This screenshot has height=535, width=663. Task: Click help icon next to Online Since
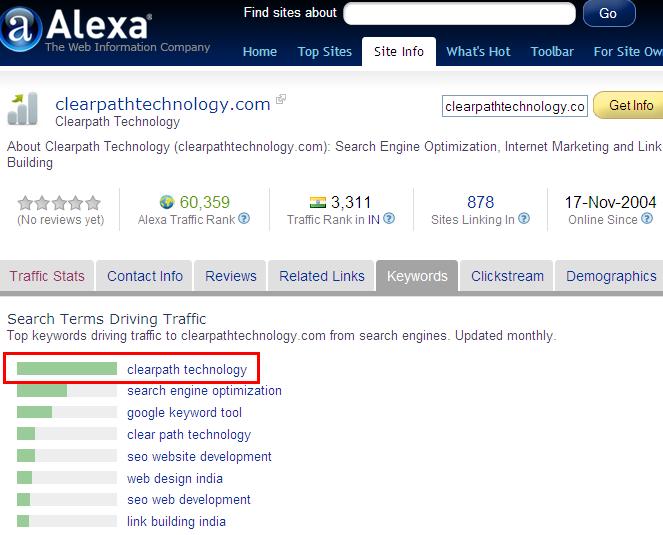coord(647,219)
